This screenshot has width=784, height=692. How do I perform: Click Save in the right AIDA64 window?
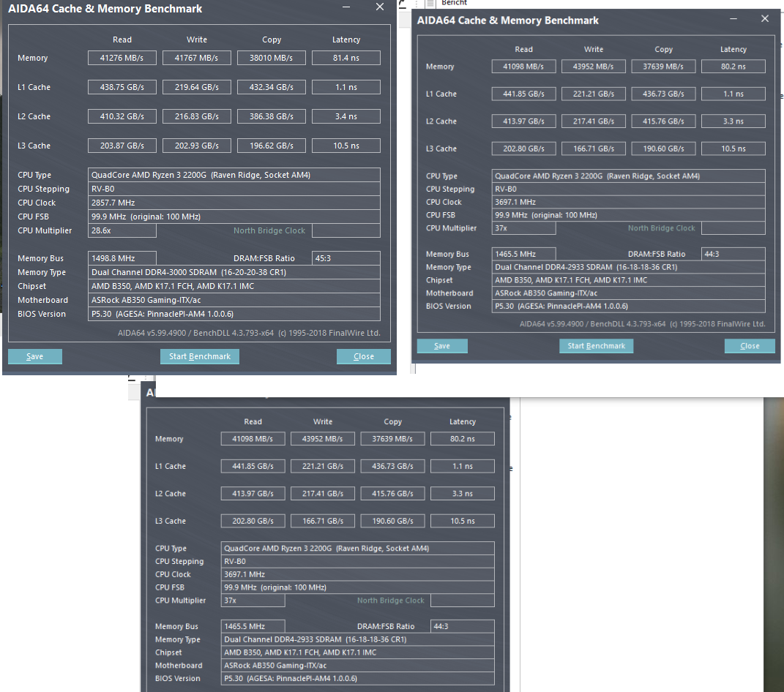442,346
